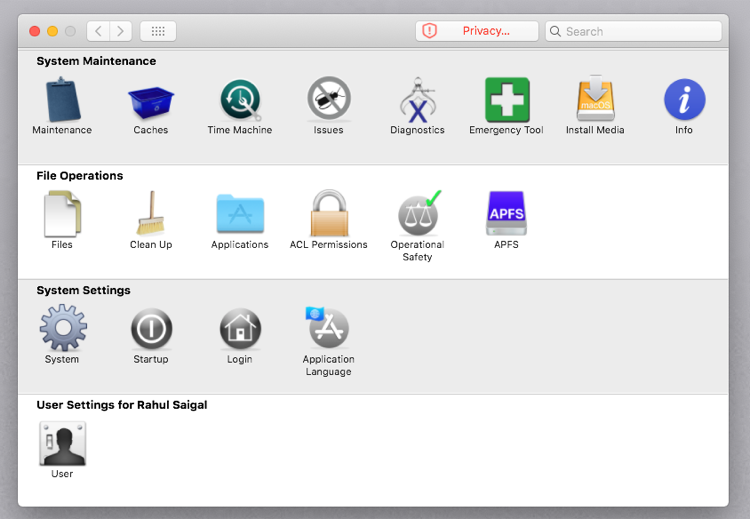Screen dimensions: 750x519
Task: Click the Privacy warning button
Action: 477,31
